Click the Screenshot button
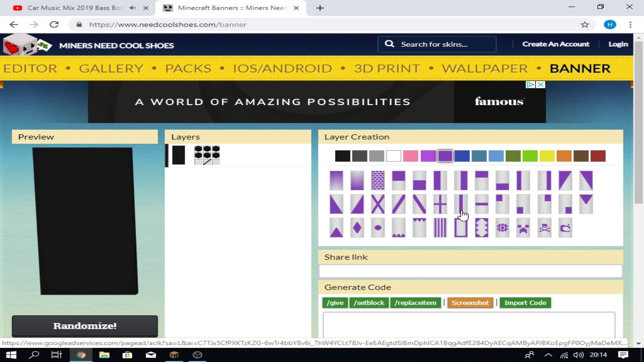The height and width of the screenshot is (362, 644). coord(470,303)
